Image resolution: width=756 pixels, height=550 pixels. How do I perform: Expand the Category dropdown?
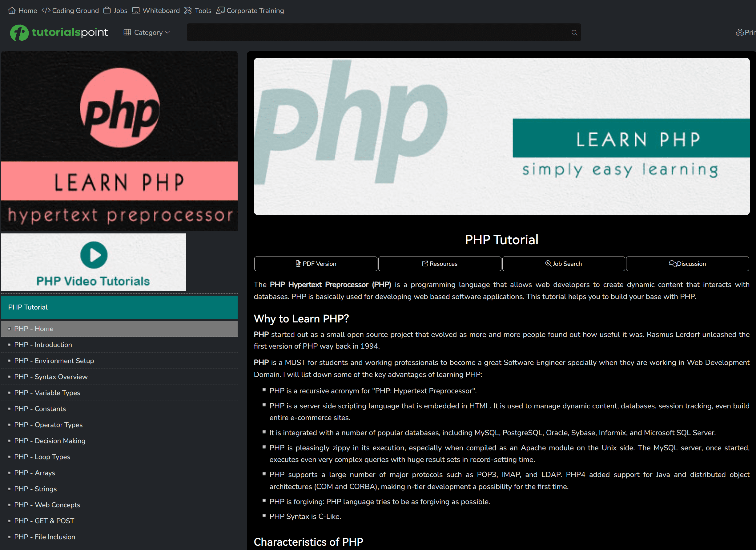[x=147, y=33]
